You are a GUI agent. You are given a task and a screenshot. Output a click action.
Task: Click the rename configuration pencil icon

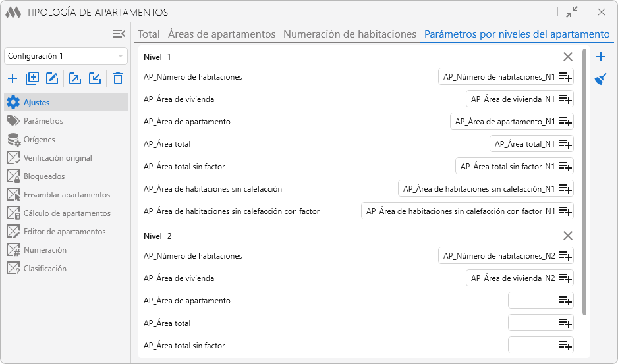coord(53,79)
